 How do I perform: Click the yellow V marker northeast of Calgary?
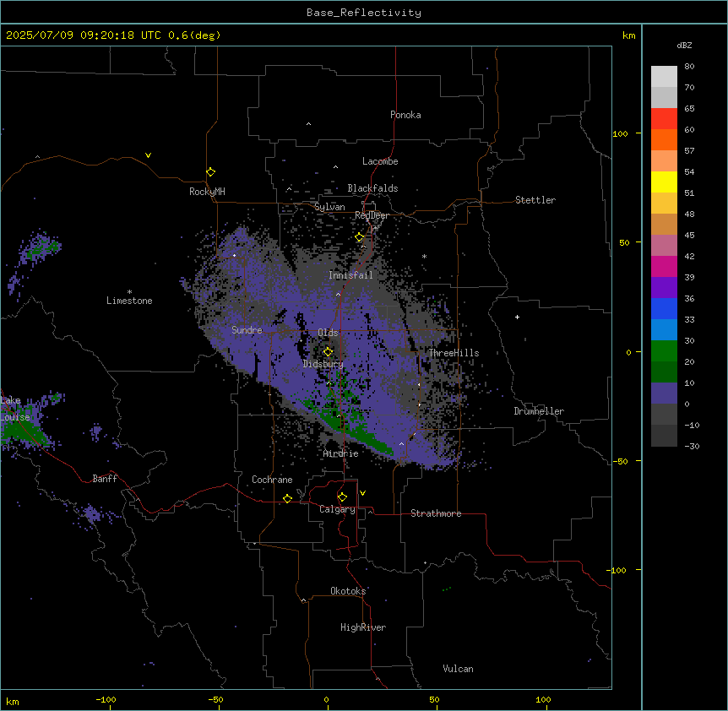pos(362,493)
